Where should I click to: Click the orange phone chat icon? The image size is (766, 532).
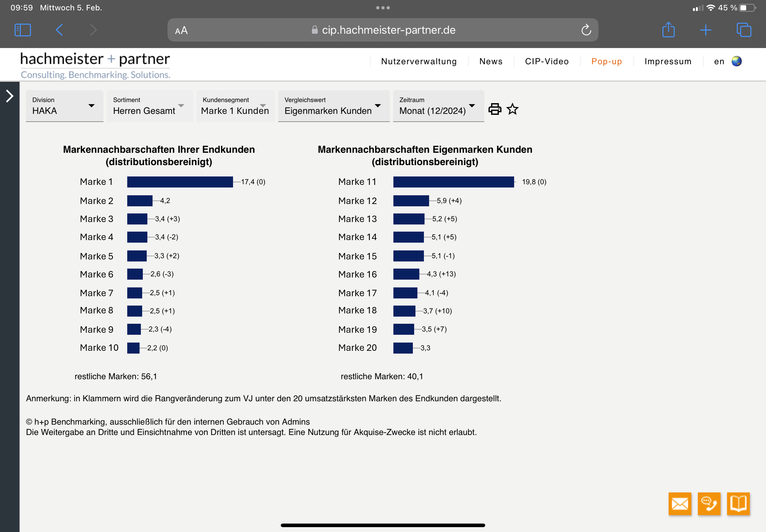tap(709, 503)
